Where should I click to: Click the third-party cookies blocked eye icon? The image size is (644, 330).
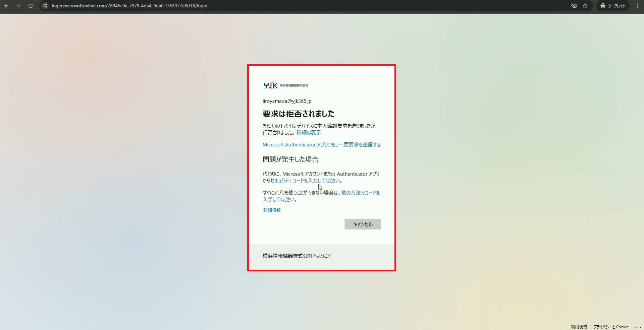point(574,6)
